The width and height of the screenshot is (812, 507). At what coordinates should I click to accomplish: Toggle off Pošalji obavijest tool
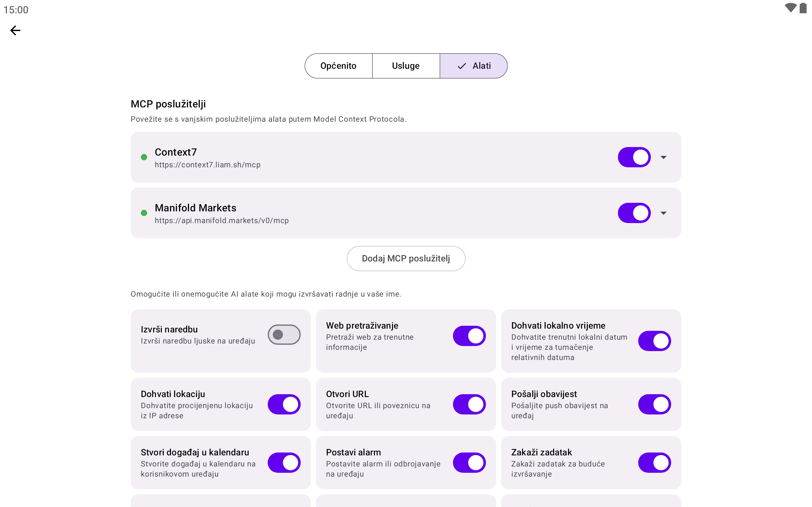click(654, 404)
